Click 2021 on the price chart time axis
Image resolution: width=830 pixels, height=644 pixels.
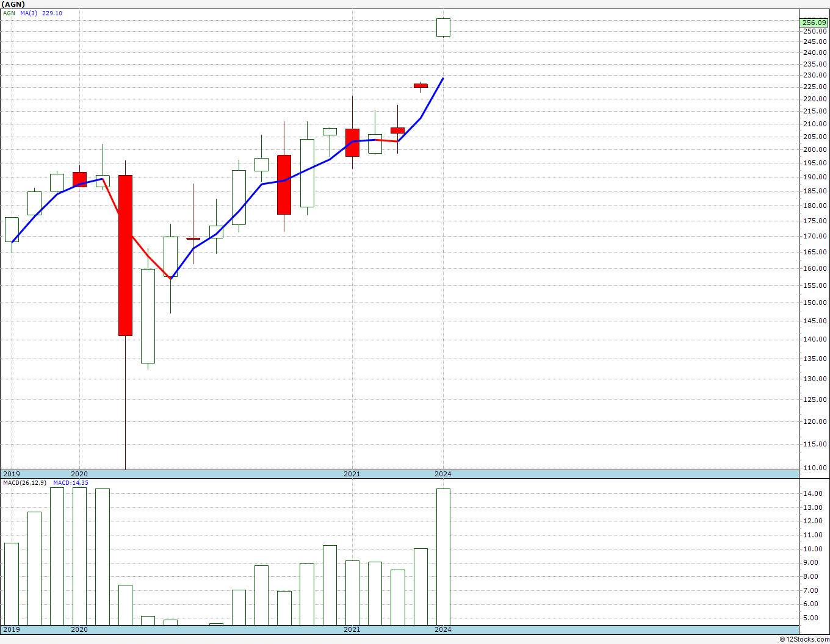[x=352, y=474]
